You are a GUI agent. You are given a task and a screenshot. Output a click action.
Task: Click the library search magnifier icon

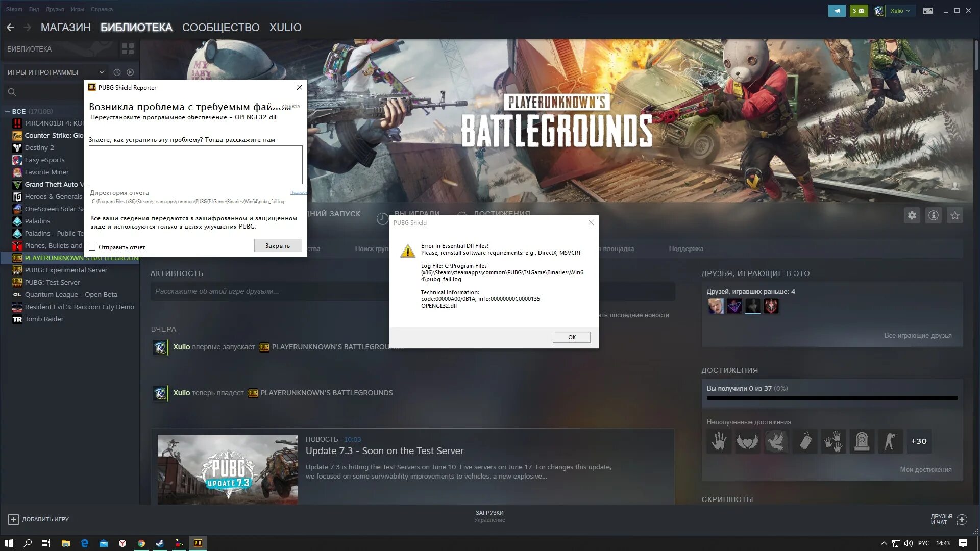pyautogui.click(x=12, y=92)
